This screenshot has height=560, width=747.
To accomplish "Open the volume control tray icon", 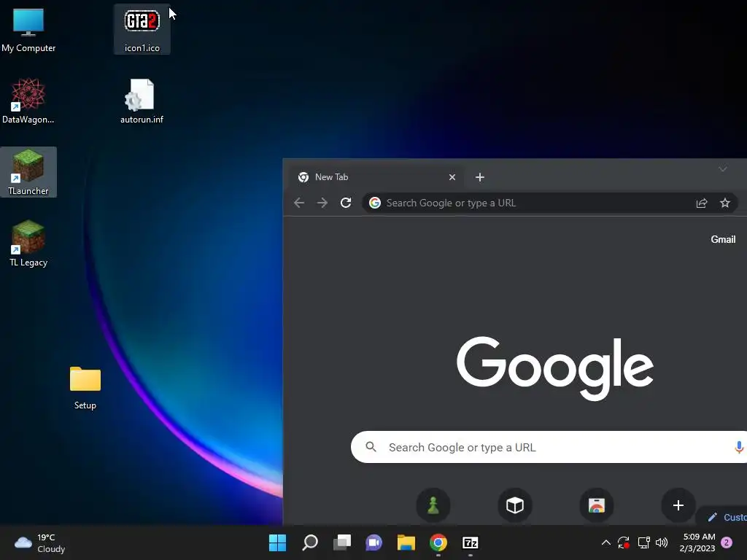I will click(662, 542).
